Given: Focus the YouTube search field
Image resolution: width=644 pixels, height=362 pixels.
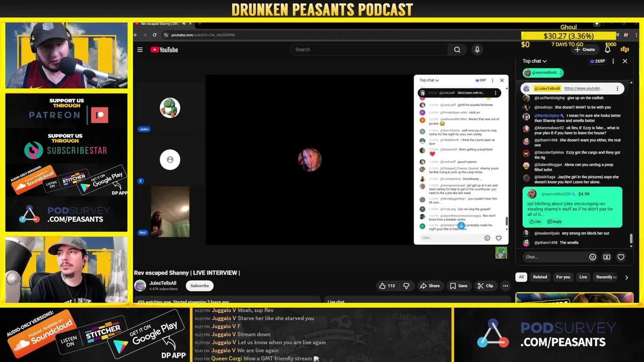Looking at the screenshot, I should (x=369, y=50).
